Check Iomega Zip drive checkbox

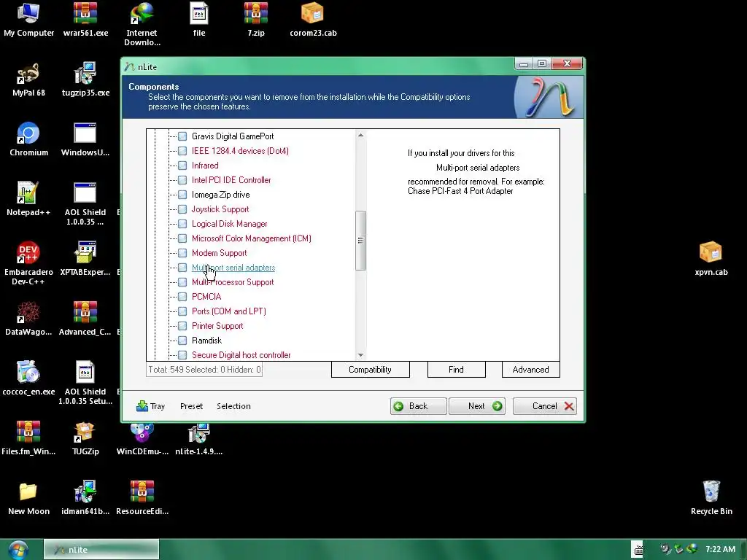point(182,195)
